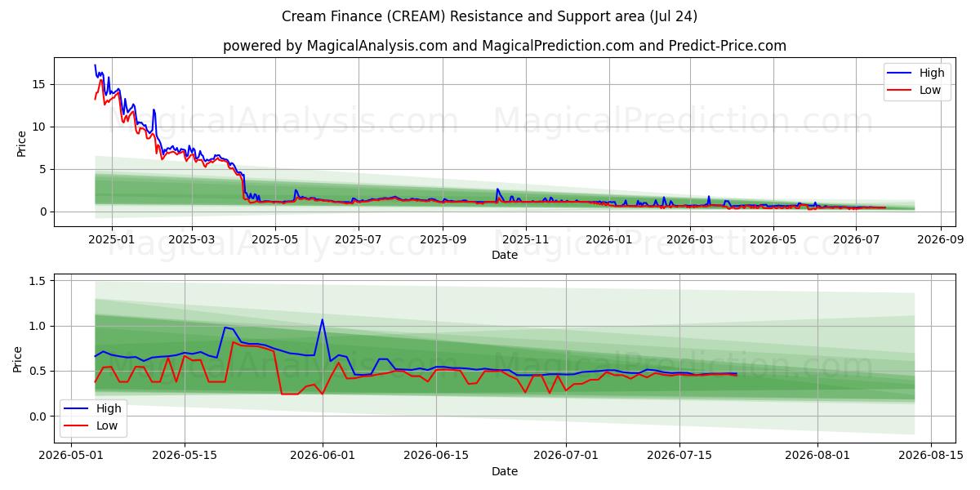Click bottom chart x-axis label '2026-08-15'
980x490 pixels.
[930, 457]
